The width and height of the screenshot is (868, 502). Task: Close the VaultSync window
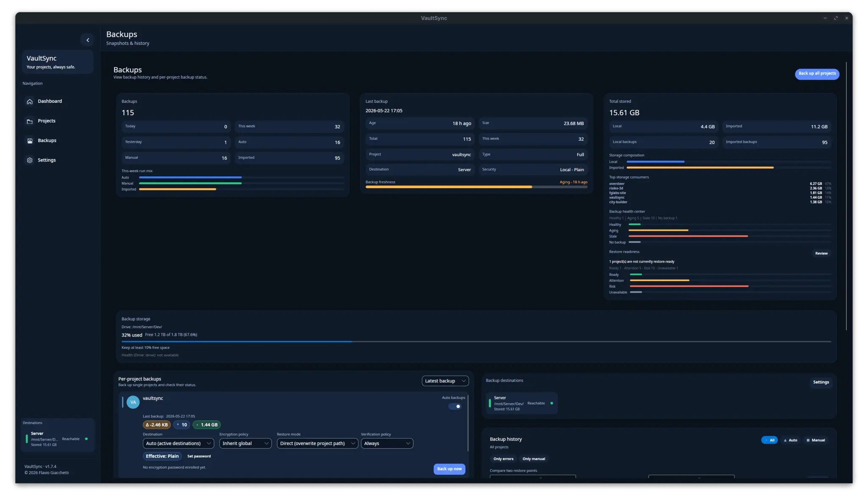pos(846,18)
